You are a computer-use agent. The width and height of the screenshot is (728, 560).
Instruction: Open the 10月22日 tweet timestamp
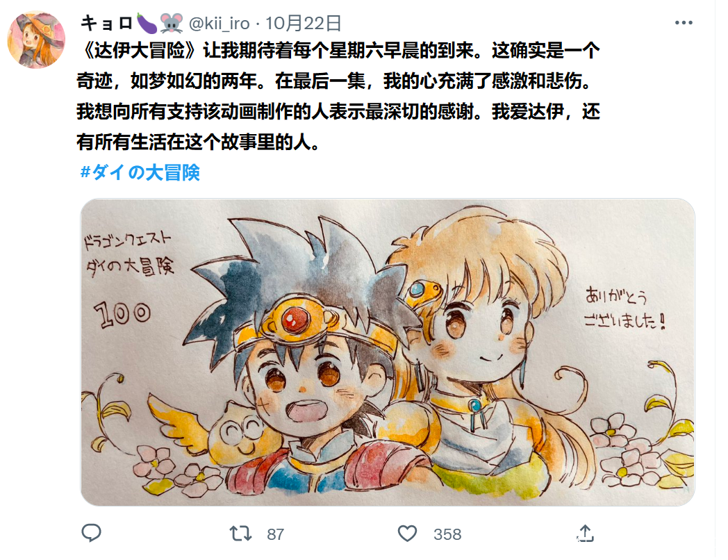[x=303, y=23]
